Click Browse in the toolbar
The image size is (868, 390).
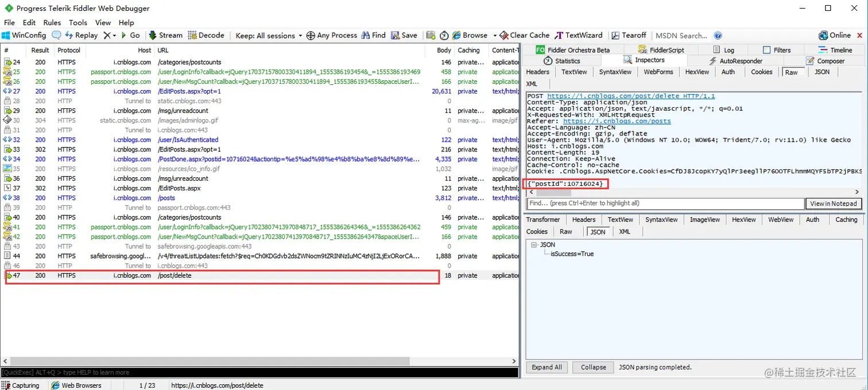point(470,35)
